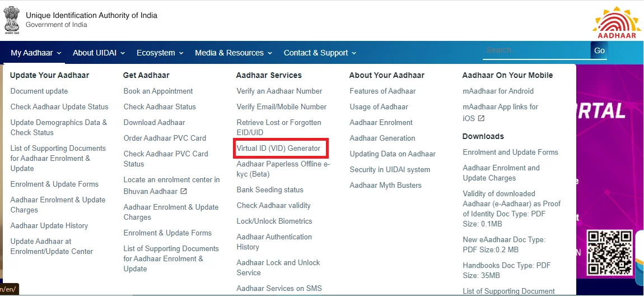Open Aadhaar Enrolment under About Your Aadhaar

381,122
